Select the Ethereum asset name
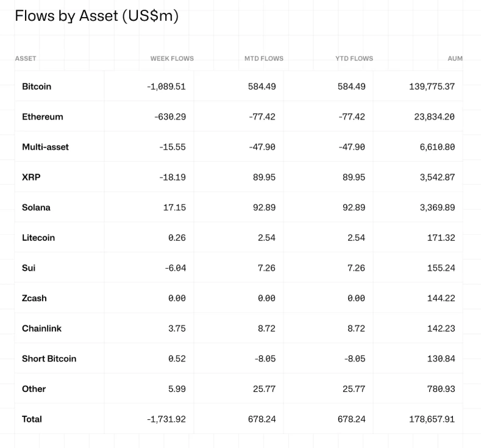 pyautogui.click(x=43, y=116)
